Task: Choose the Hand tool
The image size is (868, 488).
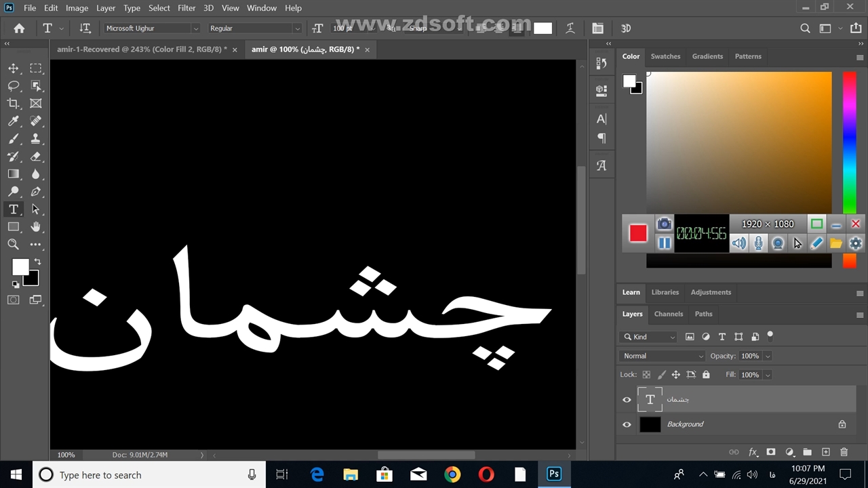Action: click(x=36, y=227)
